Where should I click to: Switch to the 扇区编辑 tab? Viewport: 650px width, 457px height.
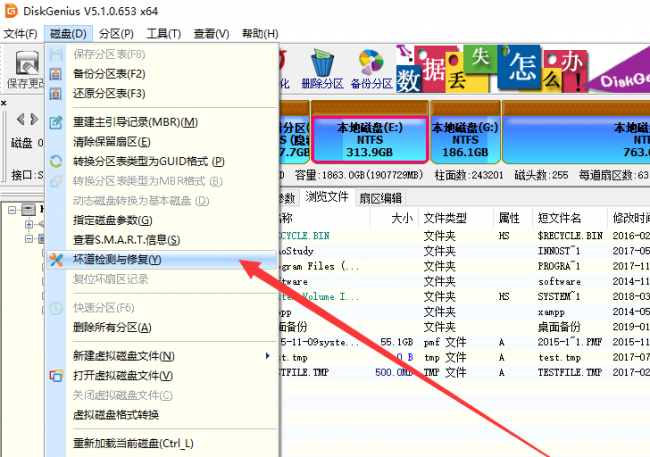(x=380, y=198)
